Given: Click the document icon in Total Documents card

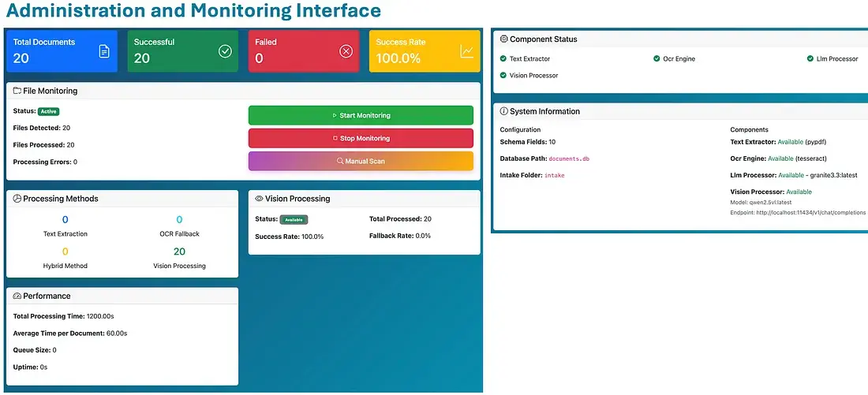Looking at the screenshot, I should point(103,51).
